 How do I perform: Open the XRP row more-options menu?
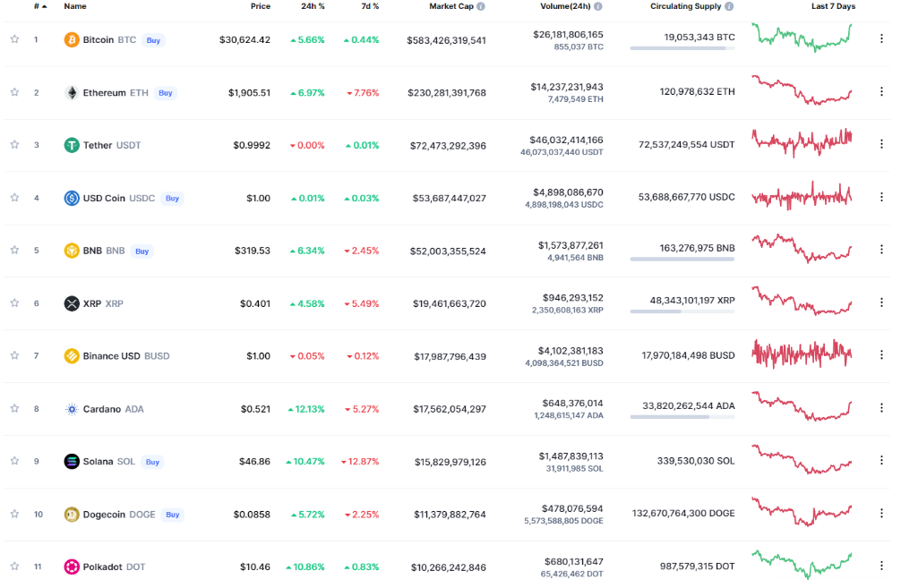[x=881, y=302]
